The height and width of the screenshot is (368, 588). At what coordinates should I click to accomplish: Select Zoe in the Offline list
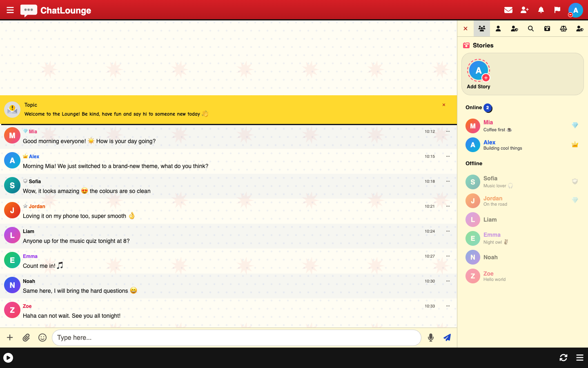point(522,276)
